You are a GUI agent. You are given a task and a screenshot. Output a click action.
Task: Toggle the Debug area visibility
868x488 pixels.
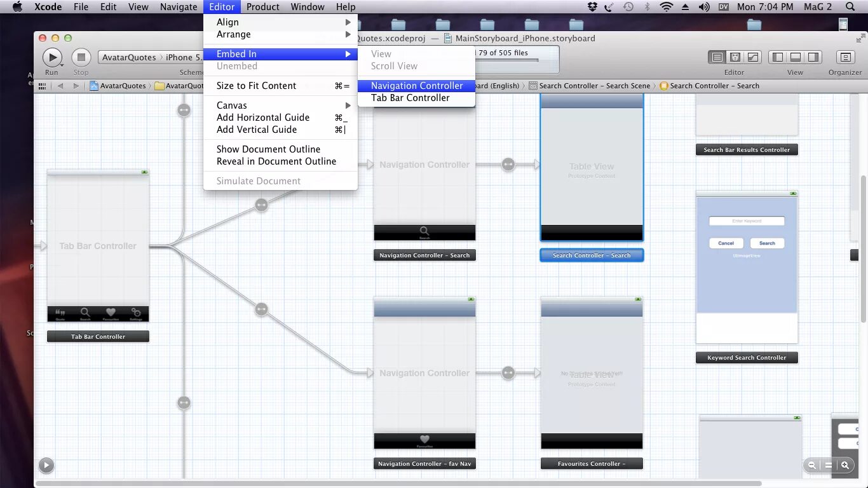click(795, 57)
